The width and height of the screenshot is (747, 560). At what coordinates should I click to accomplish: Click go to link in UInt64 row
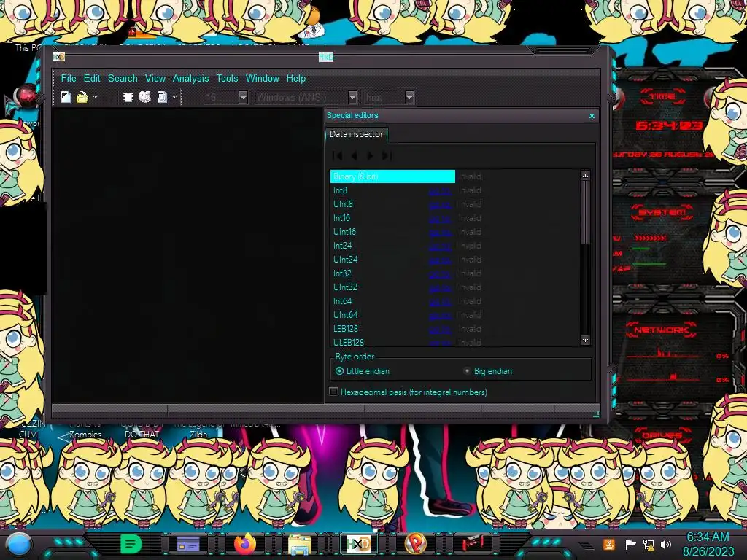point(440,315)
